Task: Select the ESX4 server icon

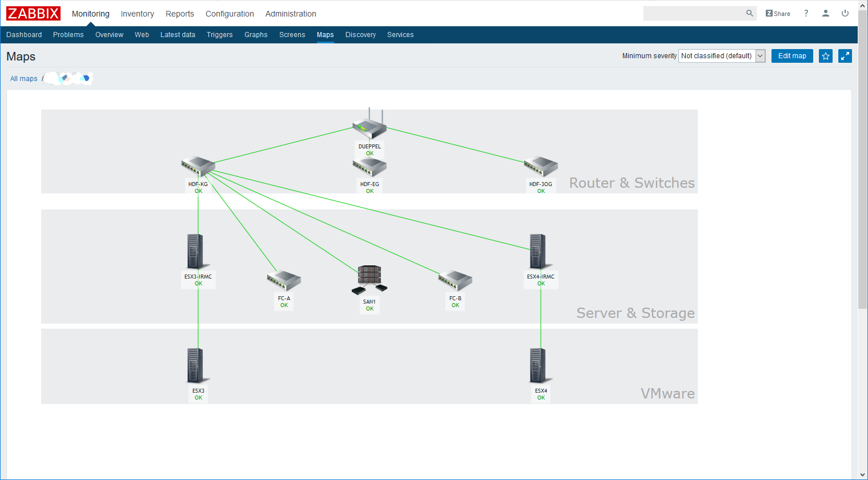Action: (538, 365)
